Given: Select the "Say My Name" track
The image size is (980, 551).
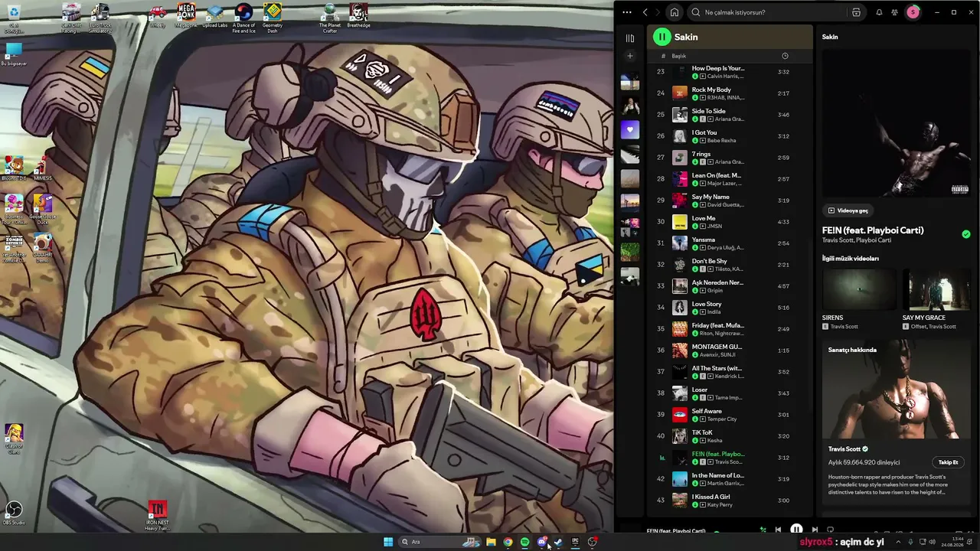Looking at the screenshot, I should pyautogui.click(x=730, y=201).
